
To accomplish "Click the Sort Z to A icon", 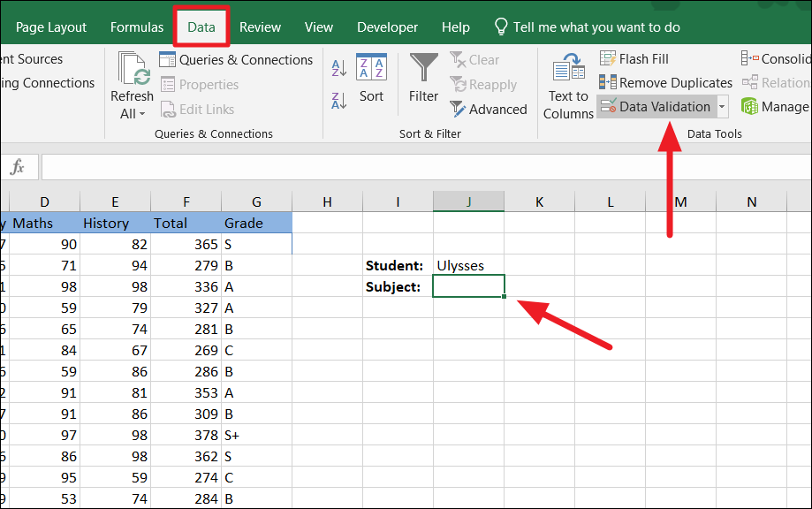I will pyautogui.click(x=340, y=100).
